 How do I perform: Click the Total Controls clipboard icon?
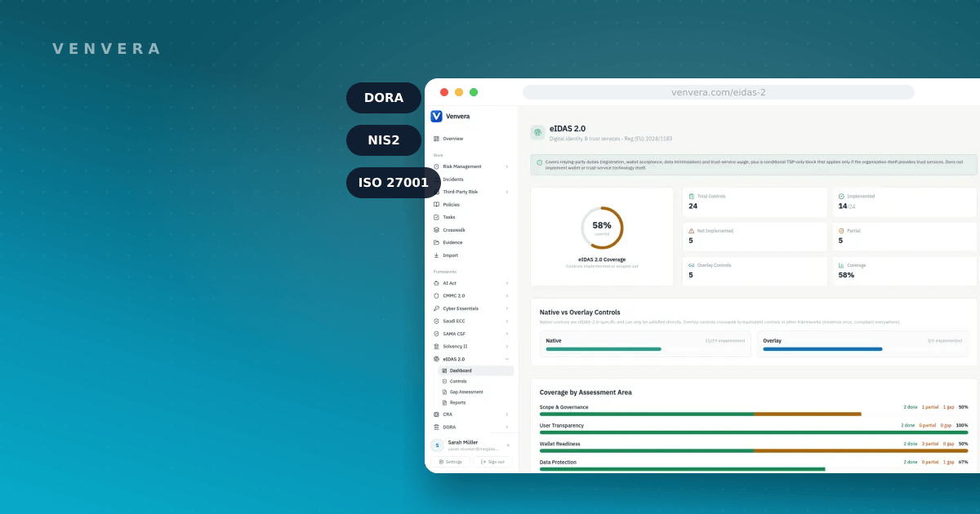(x=691, y=197)
